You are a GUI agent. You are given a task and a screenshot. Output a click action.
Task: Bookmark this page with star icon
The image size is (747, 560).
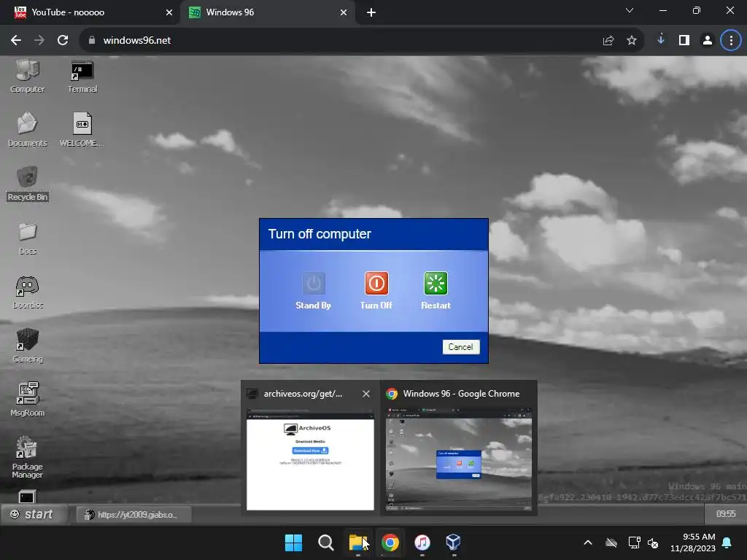632,41
